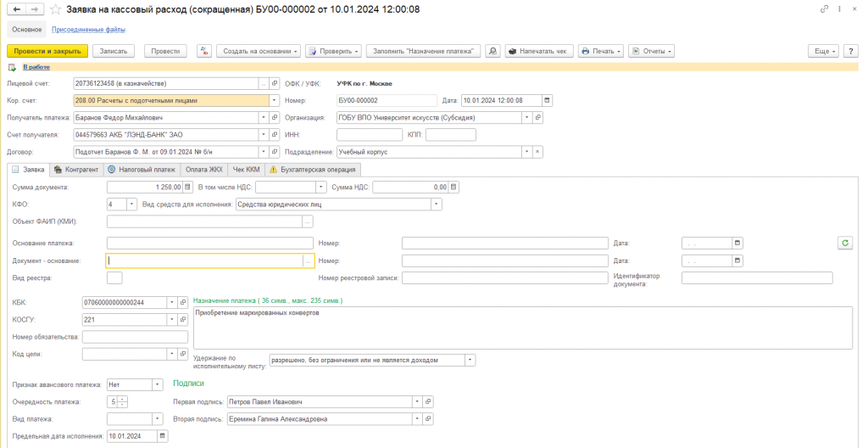Click Напечатать чек button
The image size is (868, 448).
click(x=539, y=51)
